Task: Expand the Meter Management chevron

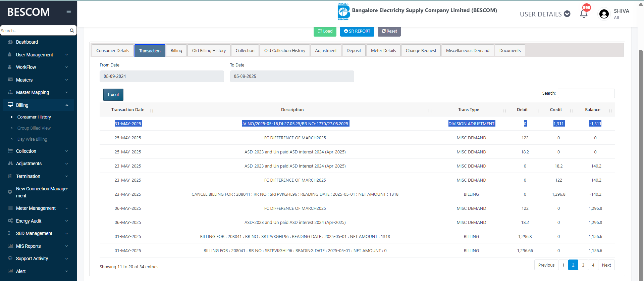Action: click(67, 208)
